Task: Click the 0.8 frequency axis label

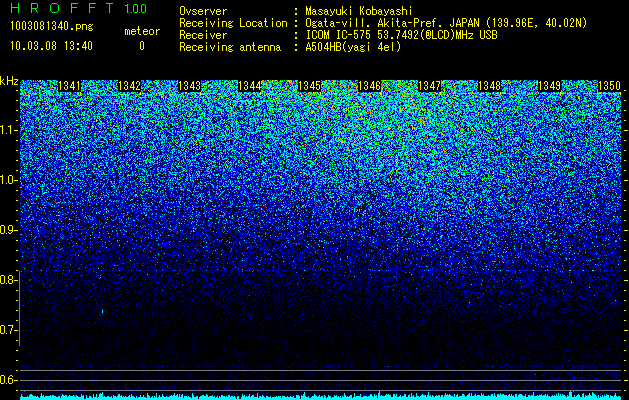Action: click(x=8, y=280)
